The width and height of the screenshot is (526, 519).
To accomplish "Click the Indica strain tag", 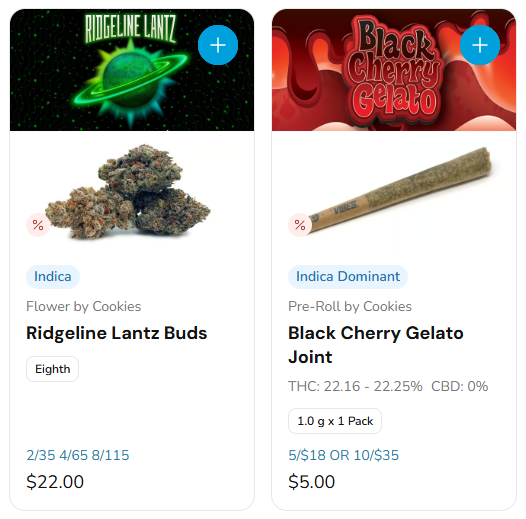I will (x=53, y=277).
